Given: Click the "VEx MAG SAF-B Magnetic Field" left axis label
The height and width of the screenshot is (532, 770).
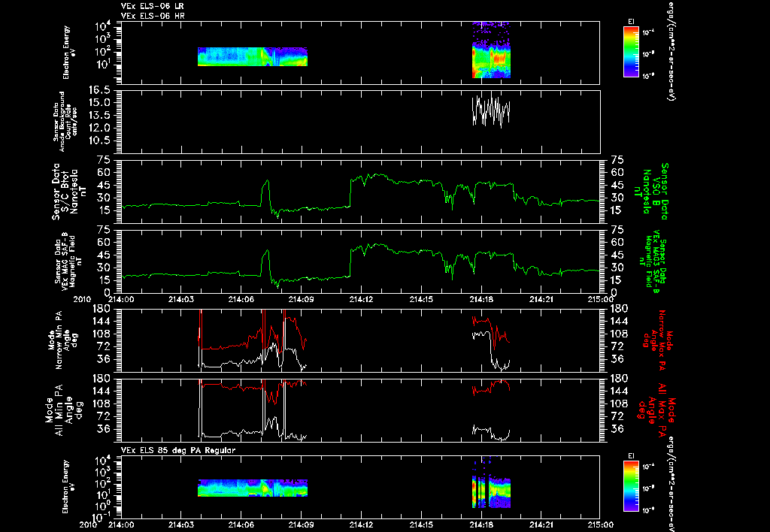Looking at the screenshot, I should (68, 261).
